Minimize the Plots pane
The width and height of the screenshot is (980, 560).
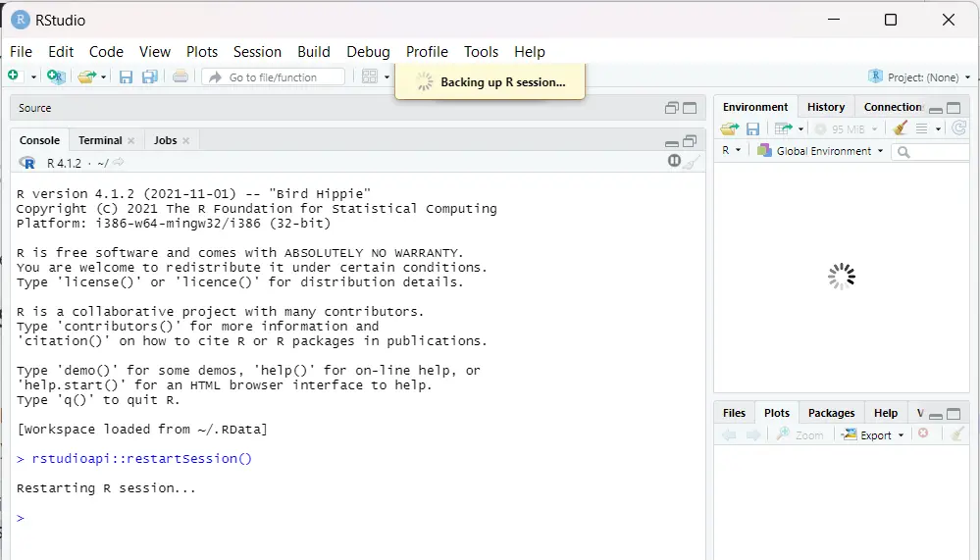click(936, 415)
